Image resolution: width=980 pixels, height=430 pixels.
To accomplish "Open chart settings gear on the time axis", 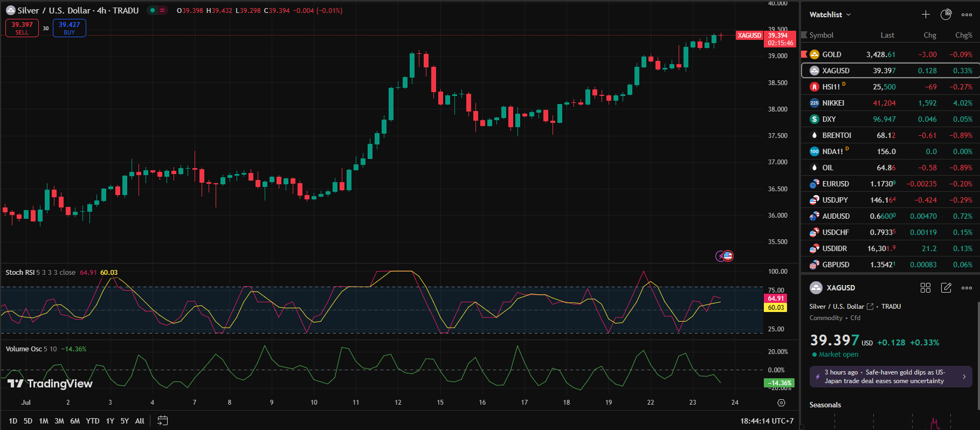I will 781,403.
